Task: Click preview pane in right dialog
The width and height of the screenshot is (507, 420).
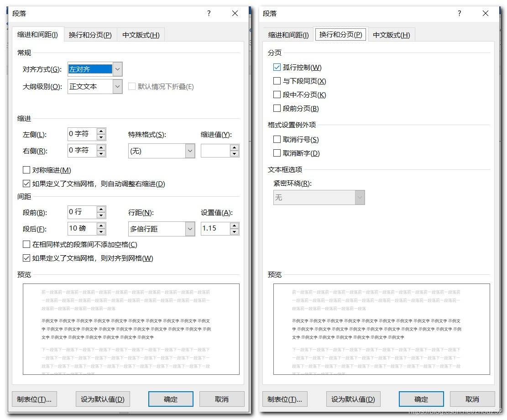Action: click(382, 329)
